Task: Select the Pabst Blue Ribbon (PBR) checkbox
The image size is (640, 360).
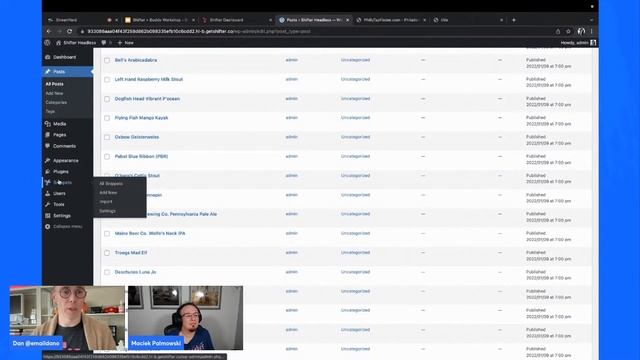Action: [x=107, y=157]
